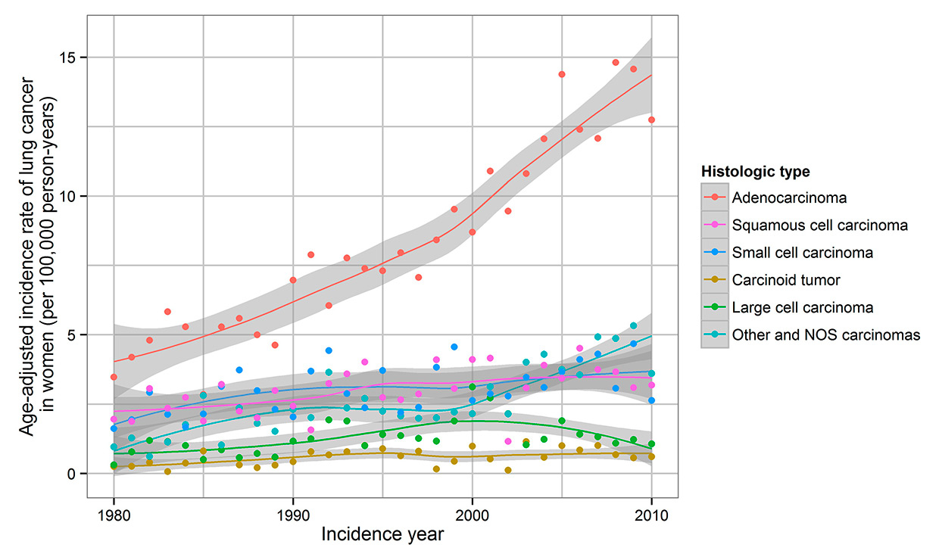Click the 'Incidence year' x-axis title
939x560 pixels.
[x=382, y=534]
